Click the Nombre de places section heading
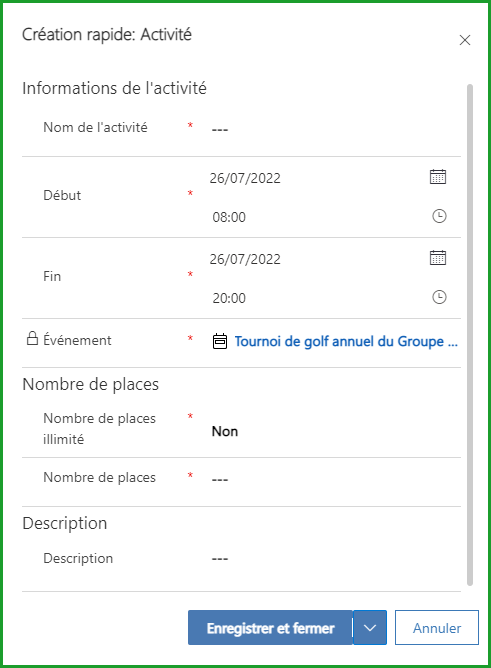This screenshot has height=668, width=491. (x=91, y=384)
